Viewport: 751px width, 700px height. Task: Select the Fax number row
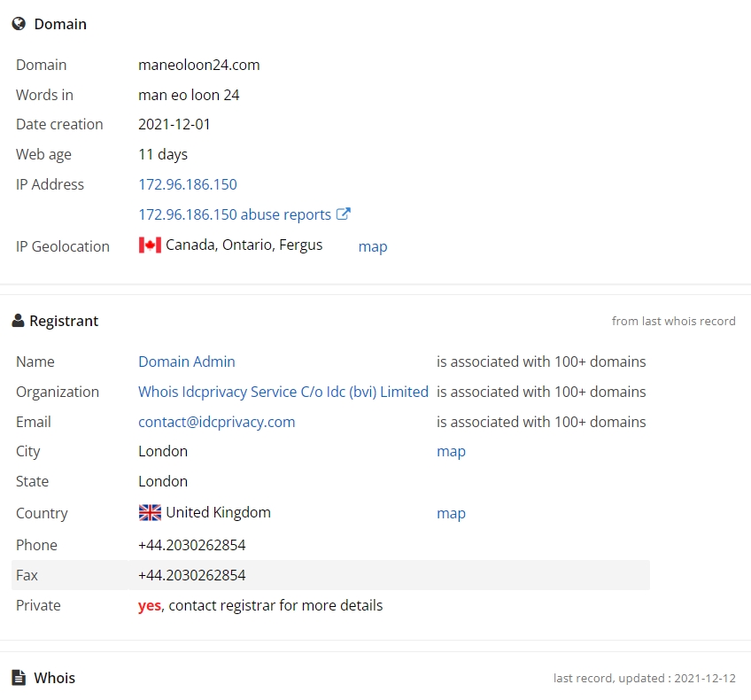[330, 575]
